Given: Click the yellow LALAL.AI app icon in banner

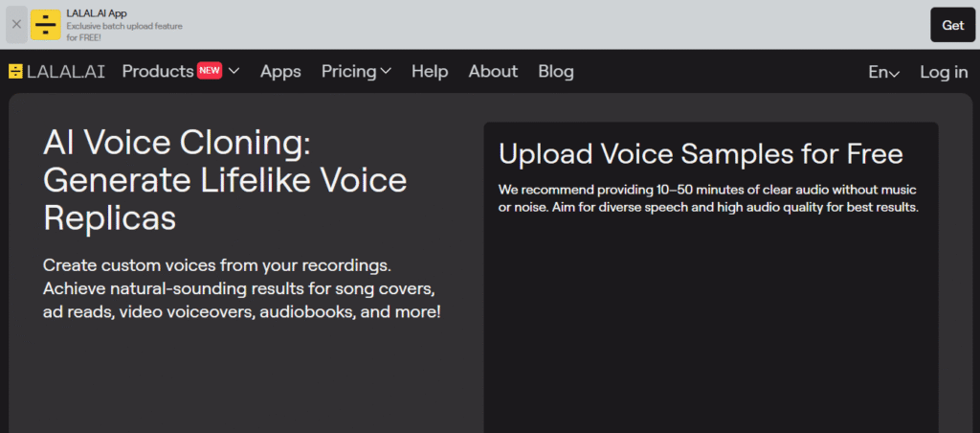Looking at the screenshot, I should [45, 25].
